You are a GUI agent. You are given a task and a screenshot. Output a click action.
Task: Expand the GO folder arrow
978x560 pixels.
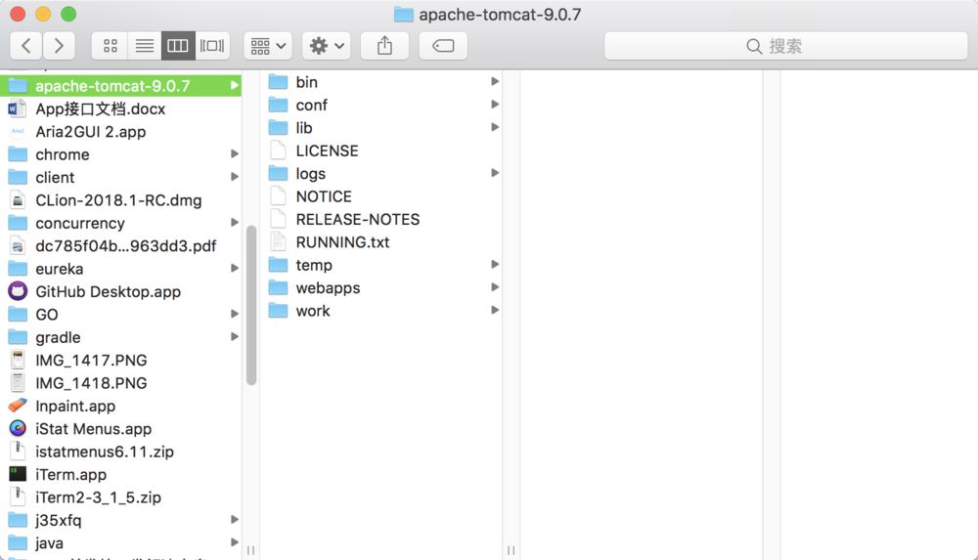tap(235, 315)
